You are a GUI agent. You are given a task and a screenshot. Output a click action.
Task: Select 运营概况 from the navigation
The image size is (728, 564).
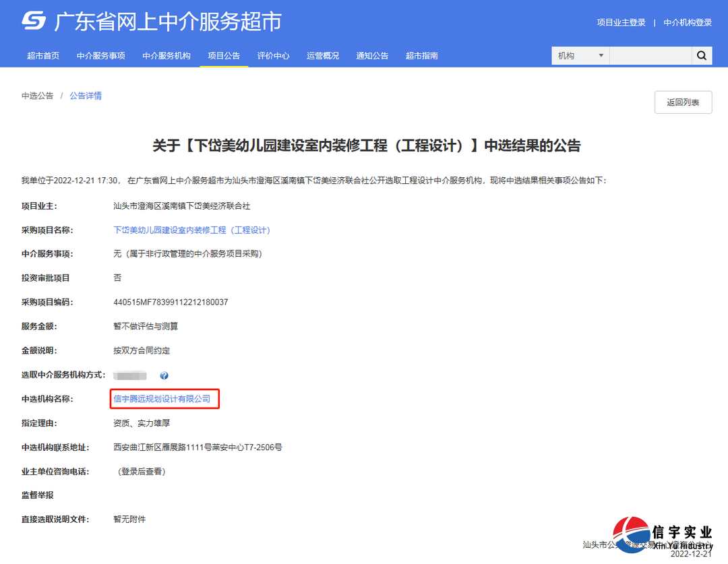point(323,56)
